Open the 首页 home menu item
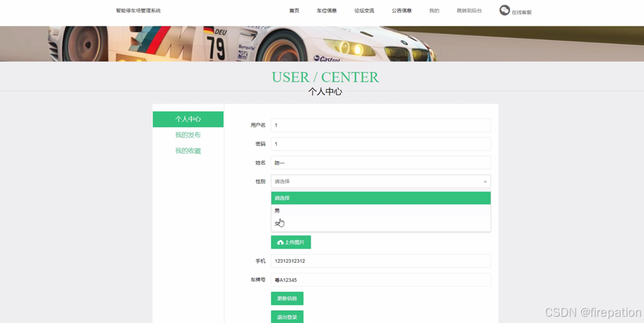 click(x=294, y=10)
